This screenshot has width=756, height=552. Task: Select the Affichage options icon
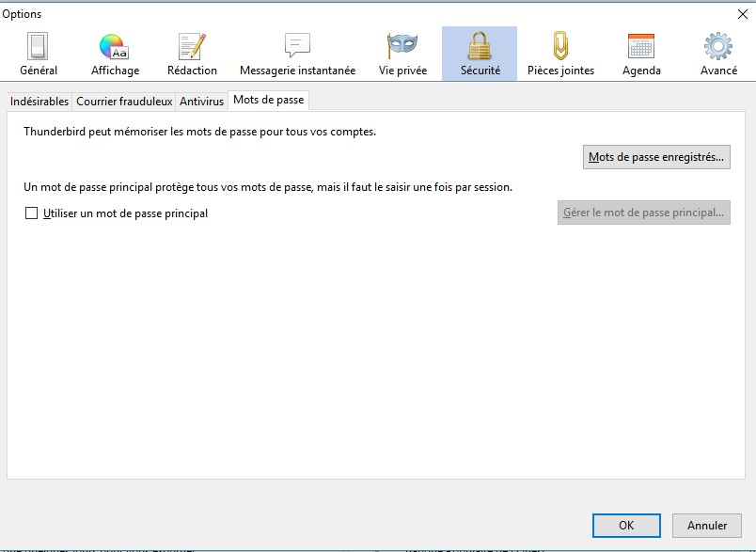pos(114,50)
